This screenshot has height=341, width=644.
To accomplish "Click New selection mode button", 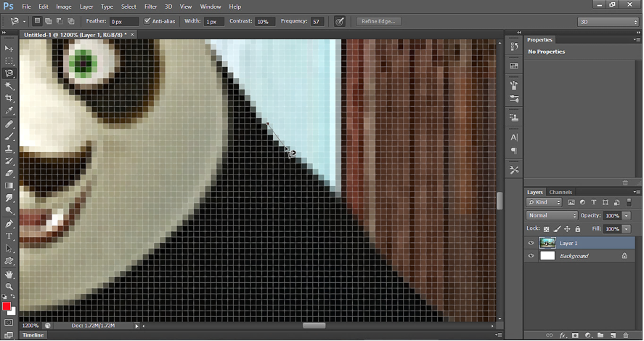I will coord(37,21).
